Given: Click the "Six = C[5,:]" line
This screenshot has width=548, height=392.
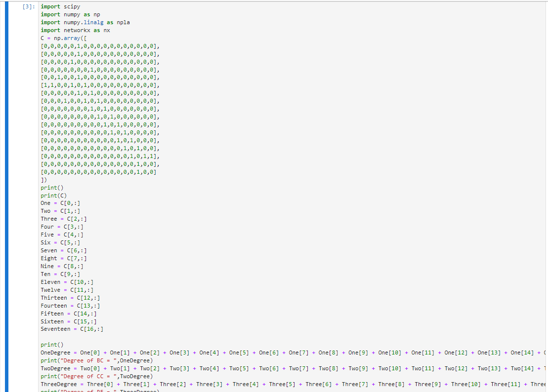Looking at the screenshot, I should point(60,242).
